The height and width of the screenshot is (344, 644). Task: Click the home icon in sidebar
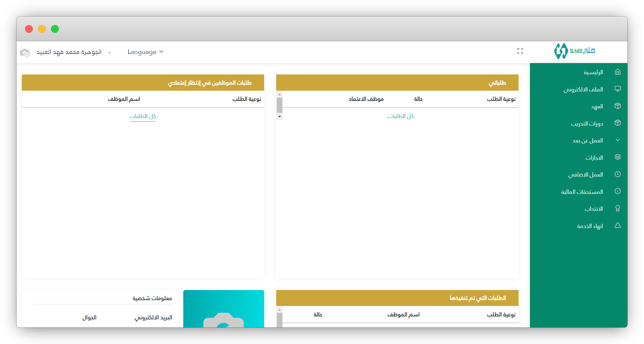(x=618, y=72)
